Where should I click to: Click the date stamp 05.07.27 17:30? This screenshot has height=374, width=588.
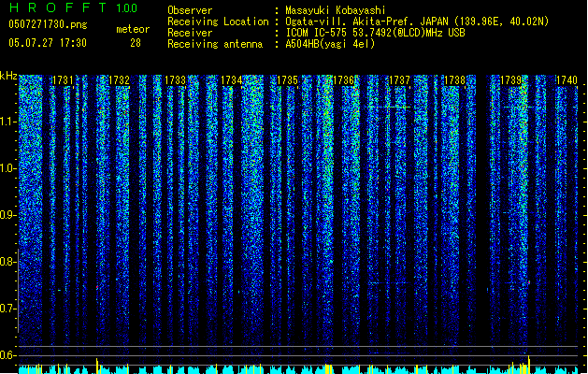tap(48, 43)
